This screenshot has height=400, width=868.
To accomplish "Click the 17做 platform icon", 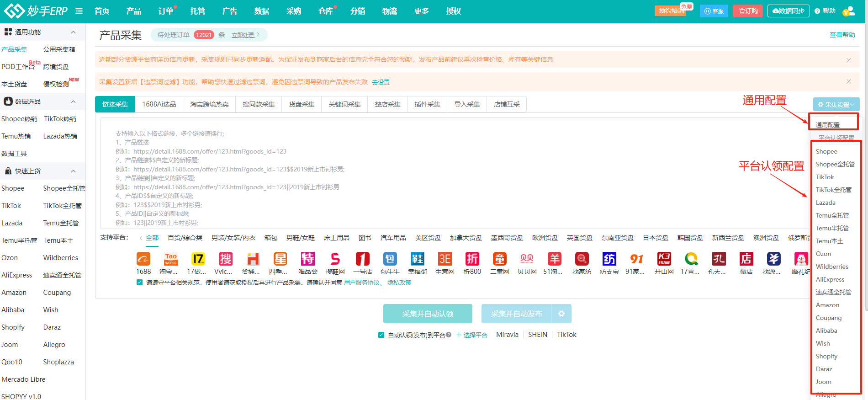I will click(198, 259).
